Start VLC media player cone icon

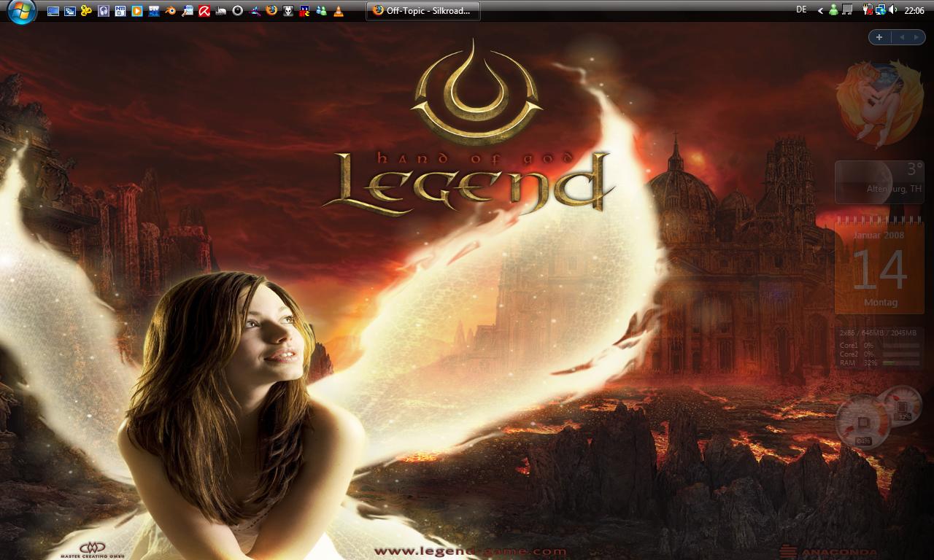tap(339, 11)
